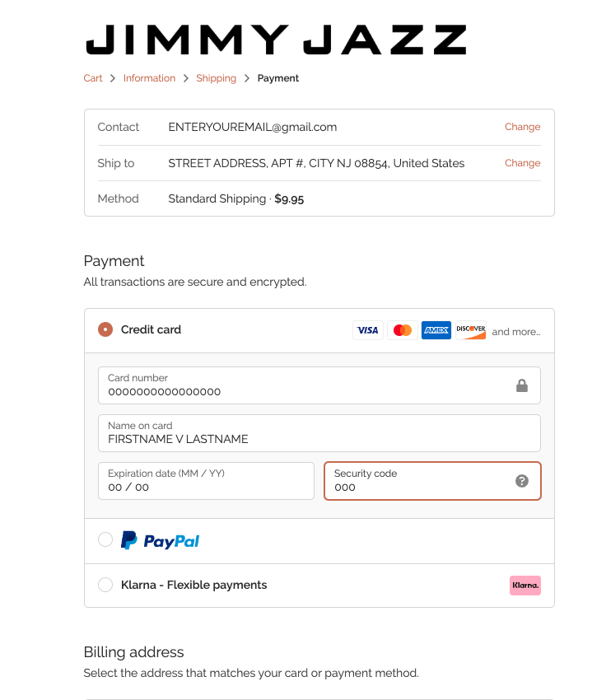This screenshot has height=700, width=606.
Task: Click the Mastercard icon
Action: [402, 329]
